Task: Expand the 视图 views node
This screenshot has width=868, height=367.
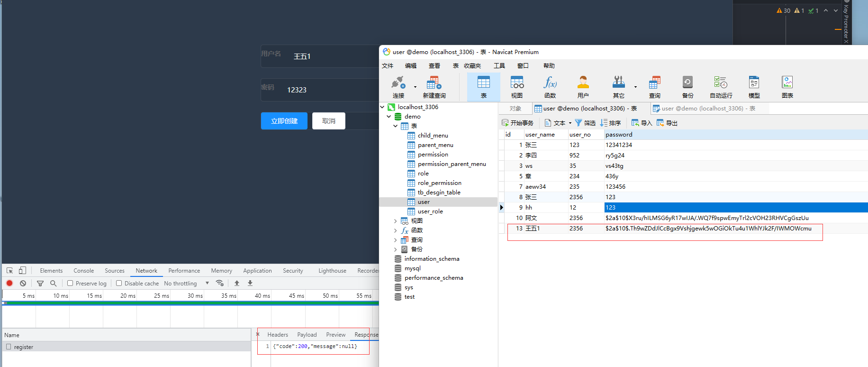Action: tap(396, 221)
